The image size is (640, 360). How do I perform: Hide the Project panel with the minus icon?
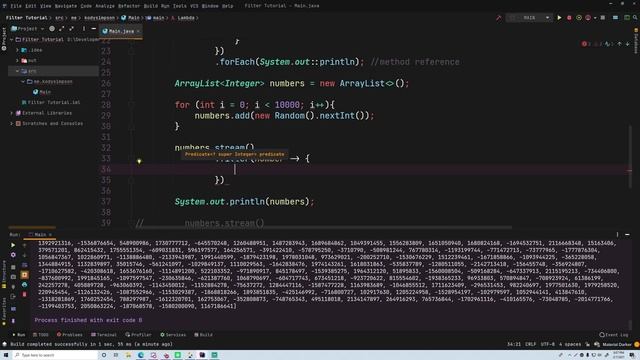pos(93,29)
